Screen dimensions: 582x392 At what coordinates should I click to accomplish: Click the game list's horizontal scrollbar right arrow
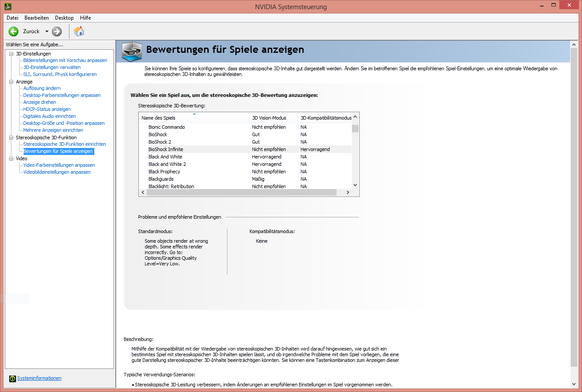tap(348, 193)
